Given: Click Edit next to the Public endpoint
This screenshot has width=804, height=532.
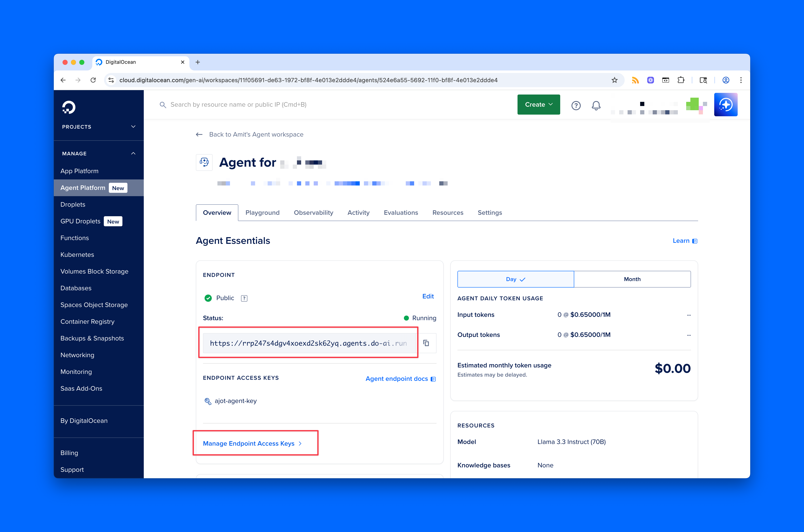Looking at the screenshot, I should click(428, 296).
